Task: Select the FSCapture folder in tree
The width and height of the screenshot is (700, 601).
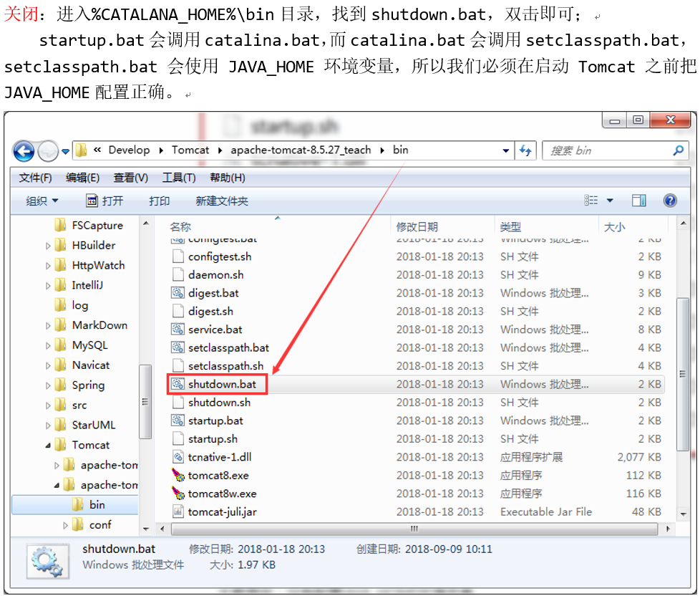Action: [x=88, y=225]
